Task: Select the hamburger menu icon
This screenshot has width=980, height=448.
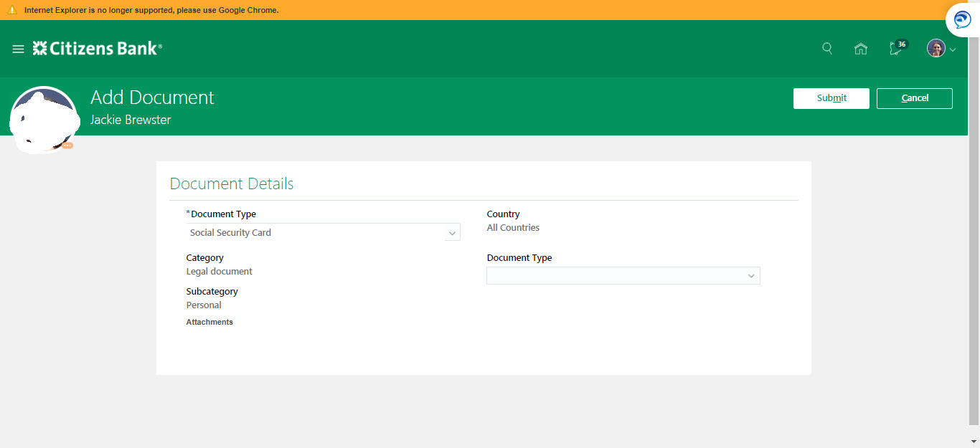Action: (x=18, y=49)
